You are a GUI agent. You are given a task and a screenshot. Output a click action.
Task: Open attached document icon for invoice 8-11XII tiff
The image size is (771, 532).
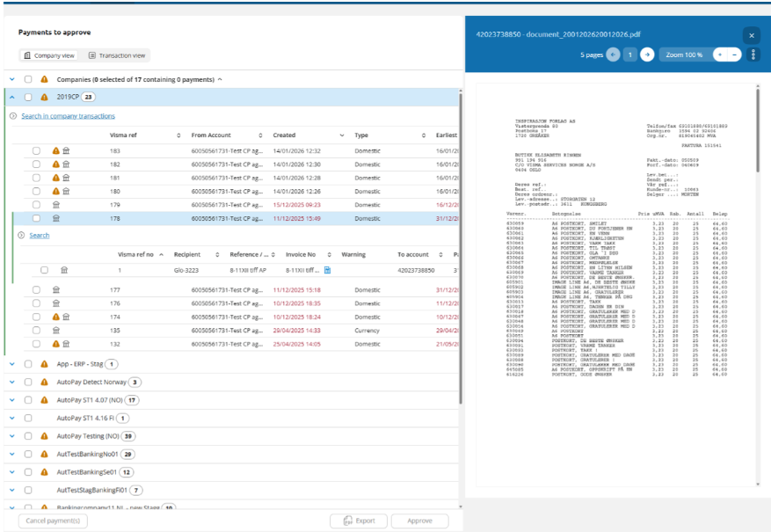[x=328, y=270]
